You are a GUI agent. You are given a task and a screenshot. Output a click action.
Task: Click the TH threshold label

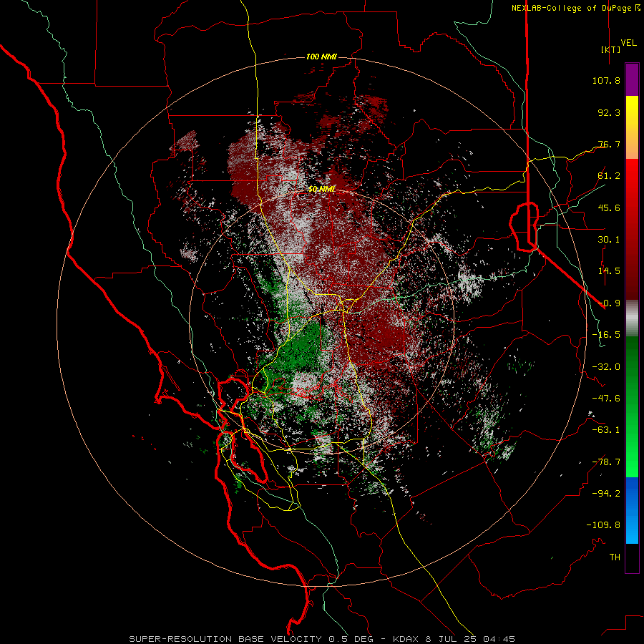615,557
